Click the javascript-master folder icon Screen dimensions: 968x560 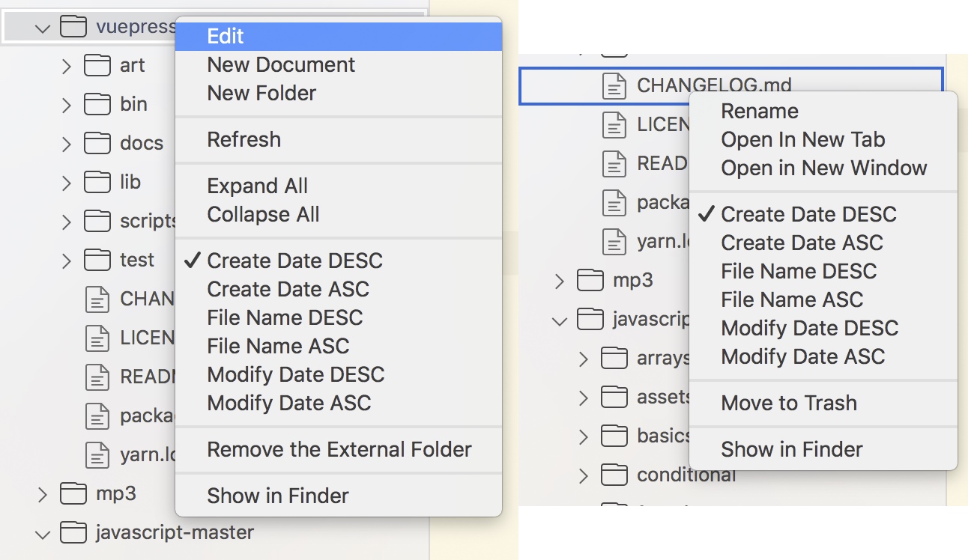[73, 533]
